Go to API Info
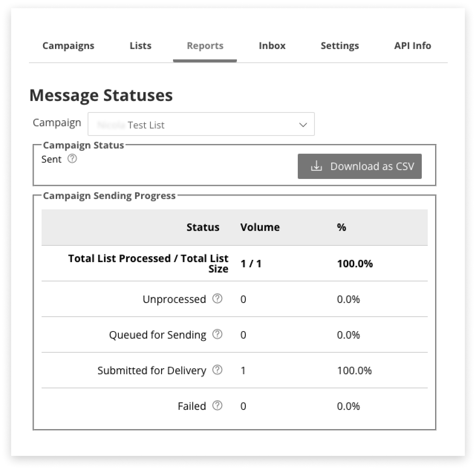476x470 pixels. click(x=413, y=46)
